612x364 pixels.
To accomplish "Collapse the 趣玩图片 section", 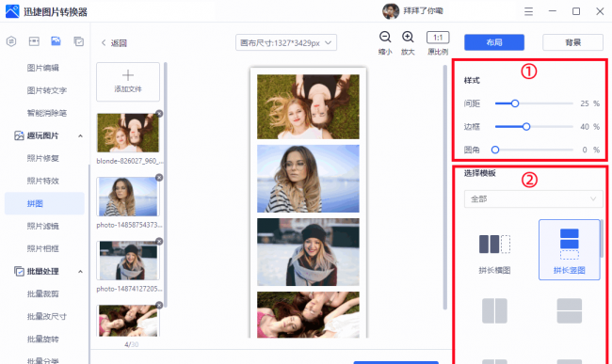I will [x=80, y=136].
